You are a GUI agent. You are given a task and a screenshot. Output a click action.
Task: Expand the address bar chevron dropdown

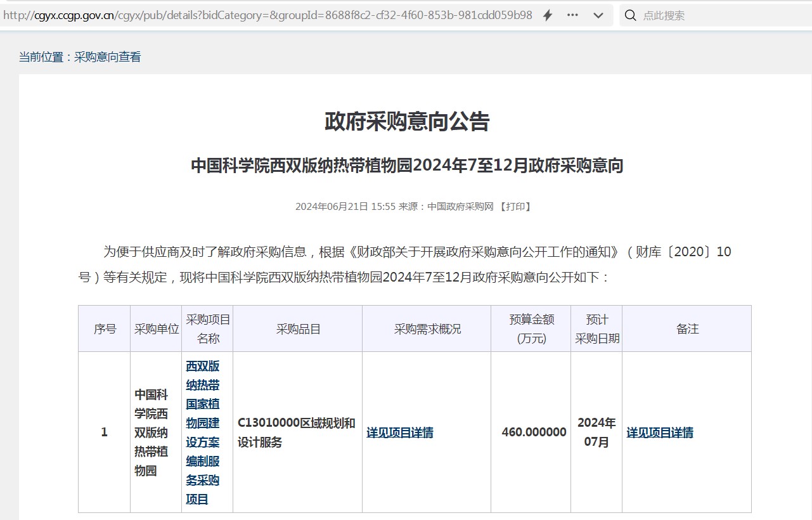[598, 15]
